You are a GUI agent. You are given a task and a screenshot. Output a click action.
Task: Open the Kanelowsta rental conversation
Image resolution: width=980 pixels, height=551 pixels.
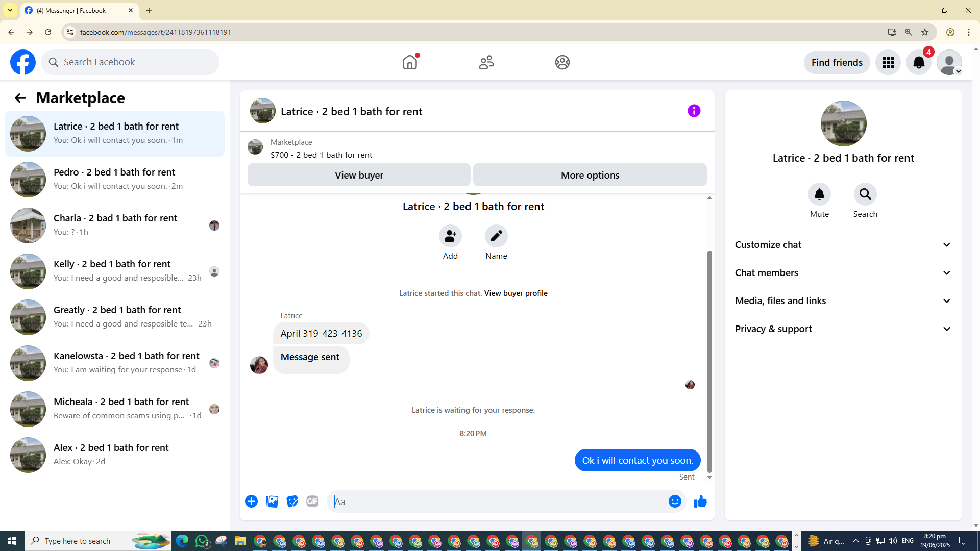tap(115, 363)
